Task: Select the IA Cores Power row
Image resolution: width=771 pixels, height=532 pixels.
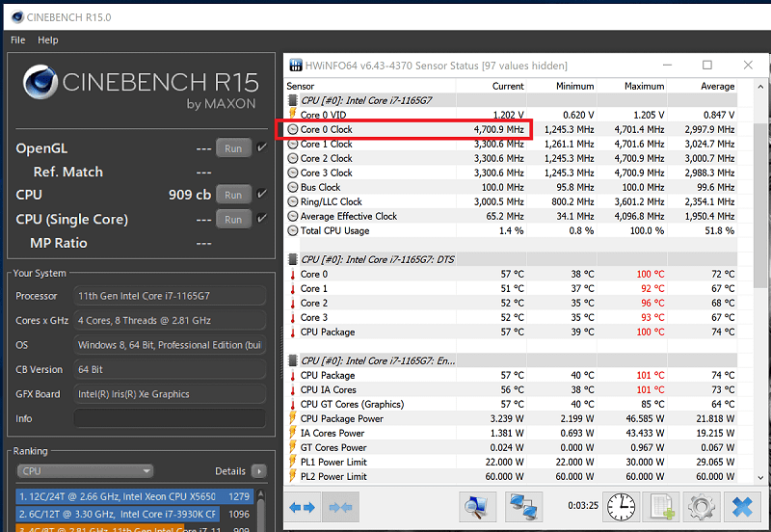Action: tap(511, 433)
